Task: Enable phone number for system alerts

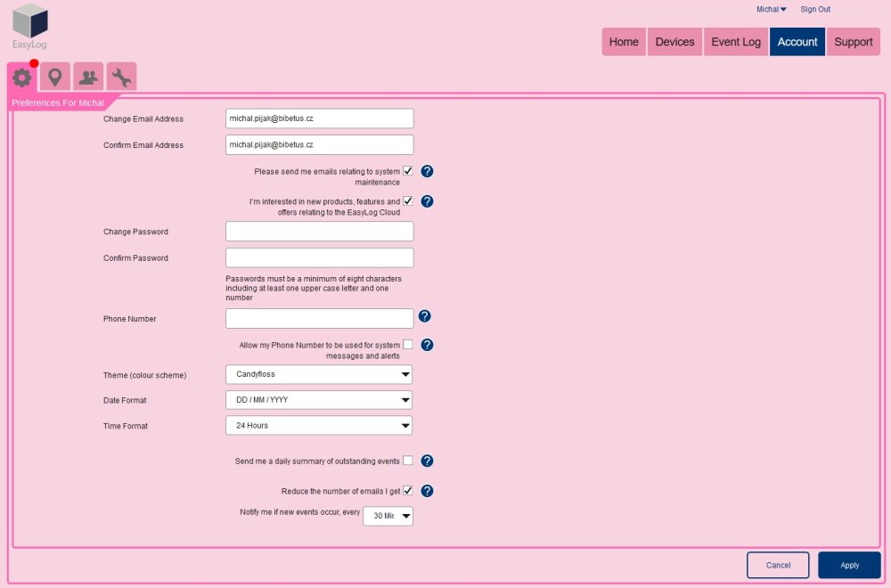Action: pos(408,345)
